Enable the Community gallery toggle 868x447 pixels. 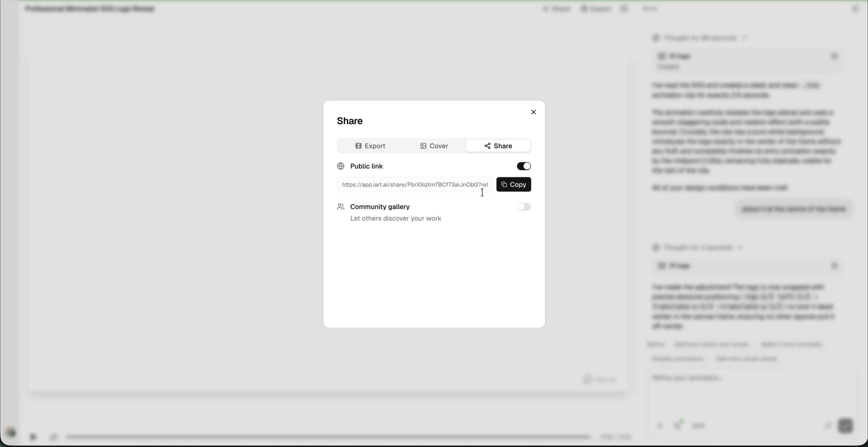524,207
